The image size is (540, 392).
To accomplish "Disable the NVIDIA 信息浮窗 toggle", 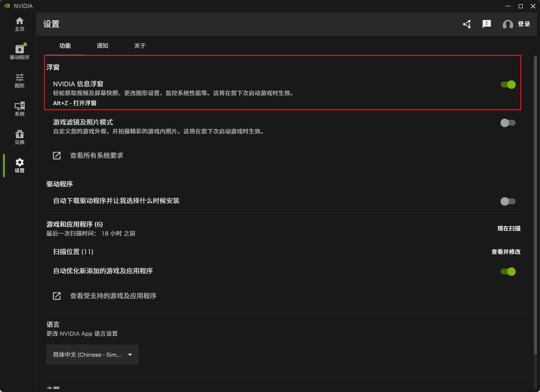I will (x=508, y=85).
